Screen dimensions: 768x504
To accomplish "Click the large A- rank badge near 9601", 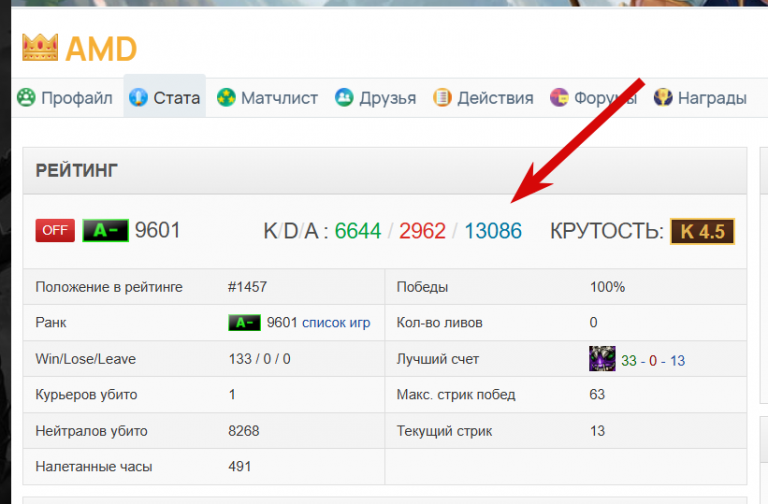I will pyautogui.click(x=105, y=230).
